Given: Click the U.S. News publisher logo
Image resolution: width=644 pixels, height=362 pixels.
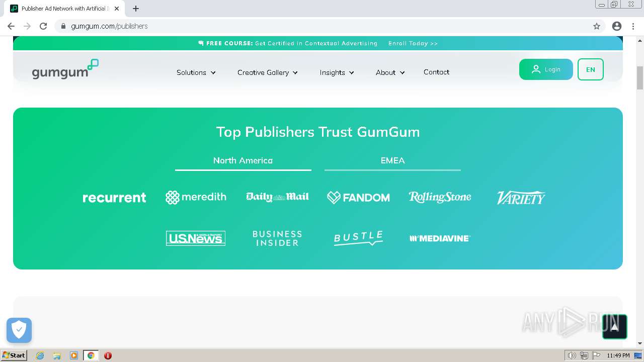Looking at the screenshot, I should click(196, 238).
